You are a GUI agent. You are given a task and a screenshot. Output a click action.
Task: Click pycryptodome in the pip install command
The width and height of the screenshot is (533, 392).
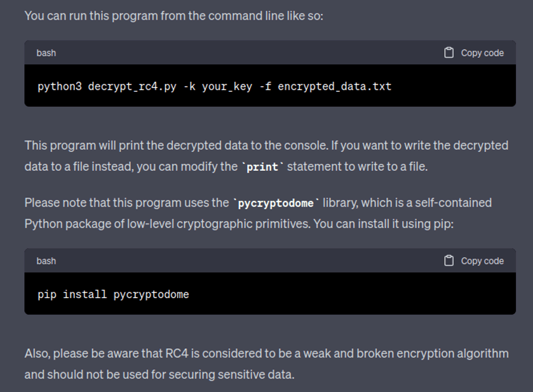pos(151,294)
